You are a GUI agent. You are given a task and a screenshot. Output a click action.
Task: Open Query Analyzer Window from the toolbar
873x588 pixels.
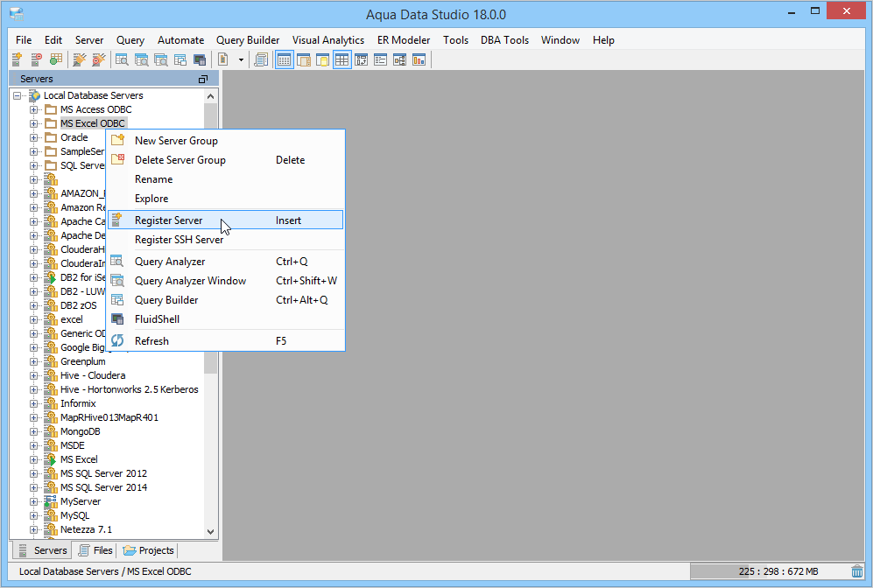point(142,59)
